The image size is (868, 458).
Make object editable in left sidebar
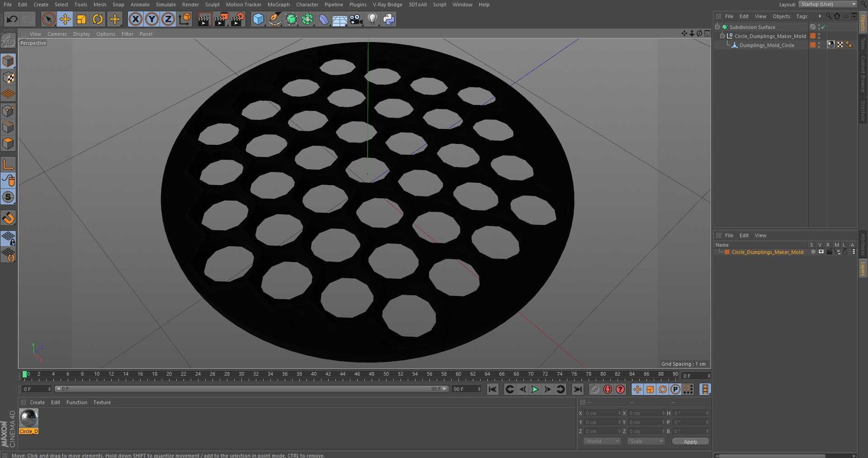[8, 41]
